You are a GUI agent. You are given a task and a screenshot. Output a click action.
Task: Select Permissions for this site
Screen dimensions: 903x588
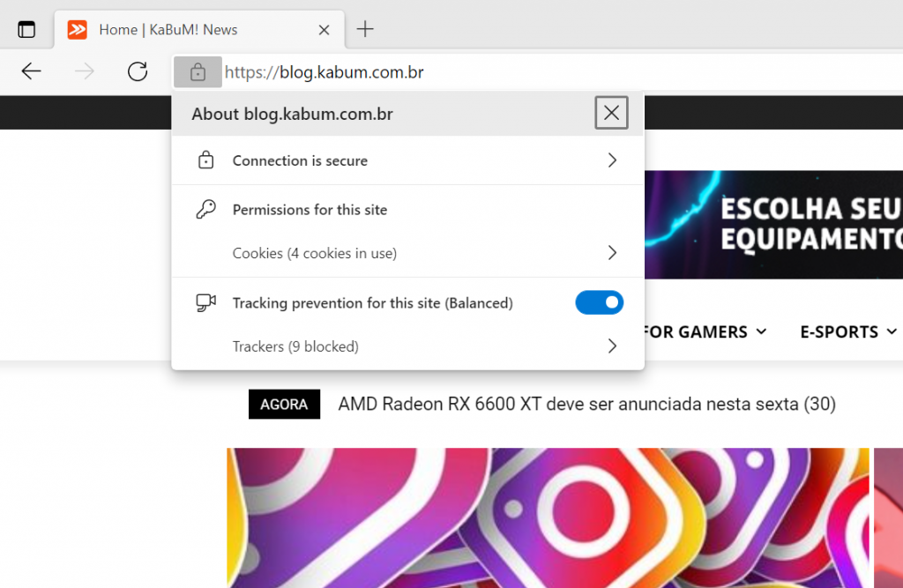pos(310,210)
